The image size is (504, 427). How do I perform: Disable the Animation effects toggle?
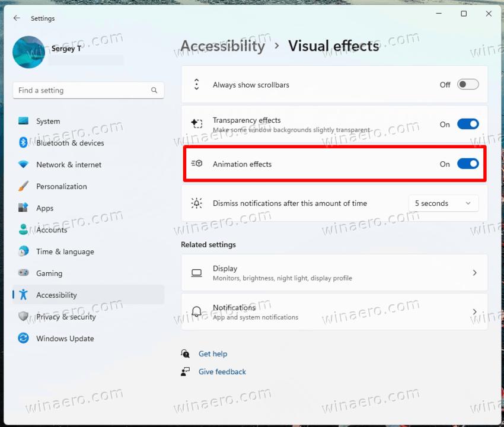tap(468, 164)
